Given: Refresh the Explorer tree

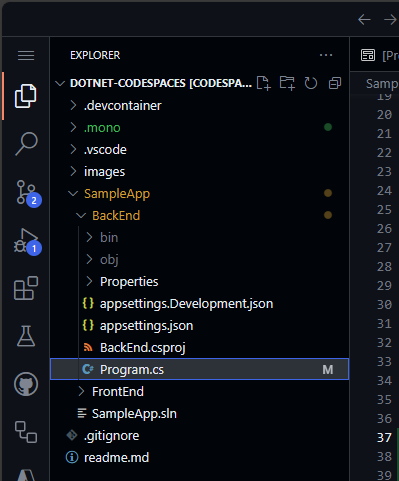Looking at the screenshot, I should tap(311, 83).
